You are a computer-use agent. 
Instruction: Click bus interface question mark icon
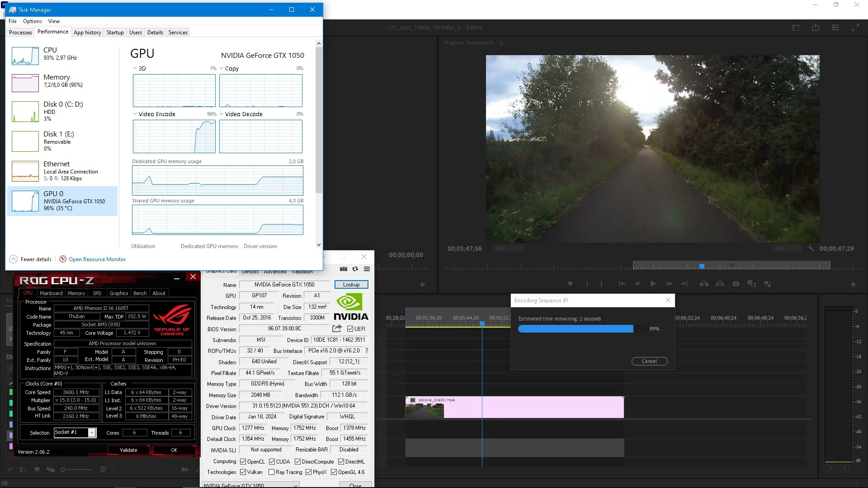coord(367,351)
